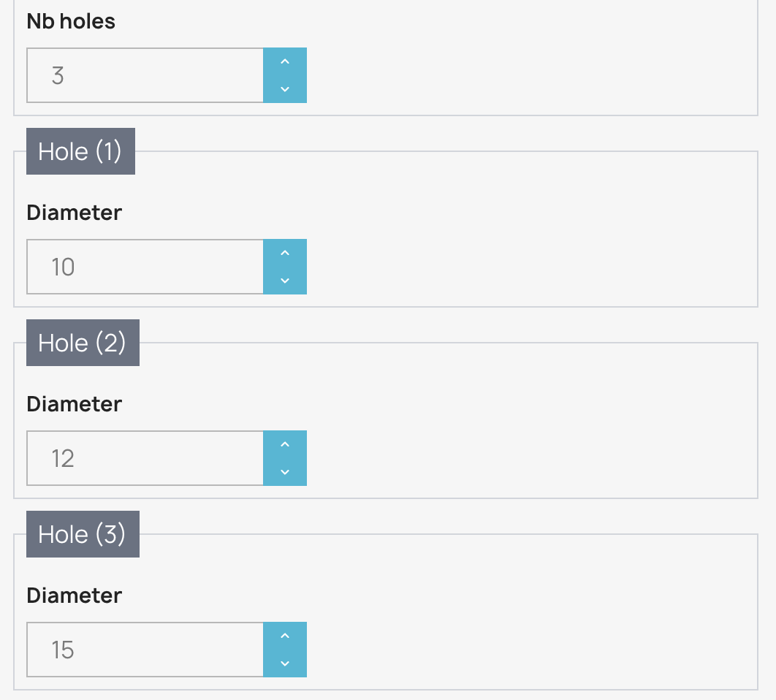
Task: Increase the Hole (3) diameter
Action: click(x=285, y=636)
